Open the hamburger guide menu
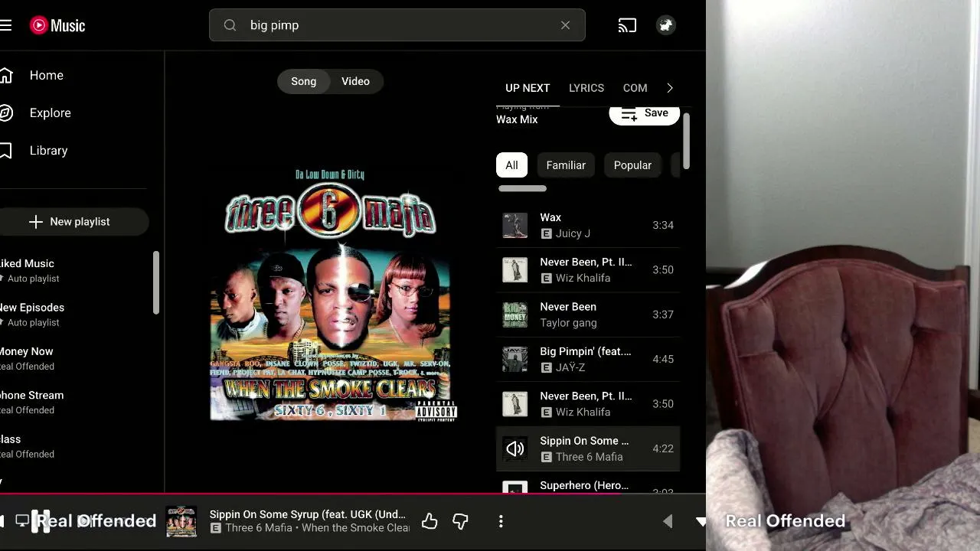The height and width of the screenshot is (551, 980). tap(6, 25)
